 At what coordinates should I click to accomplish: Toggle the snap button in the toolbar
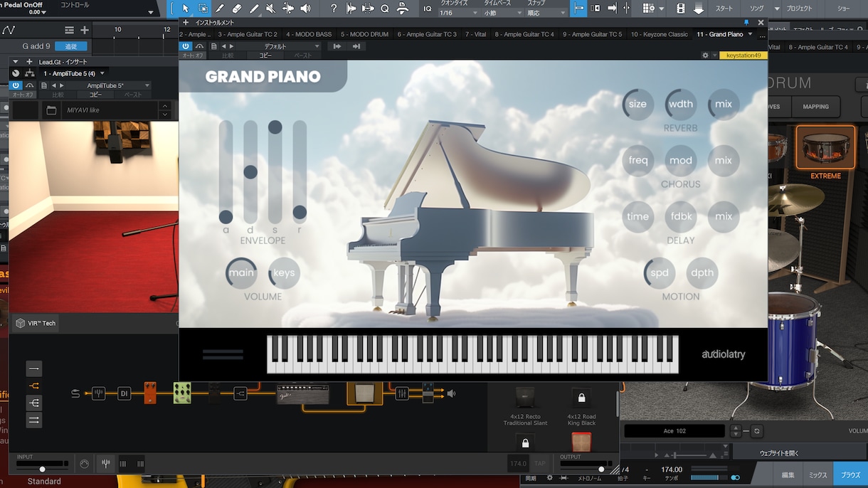pyautogui.click(x=579, y=9)
